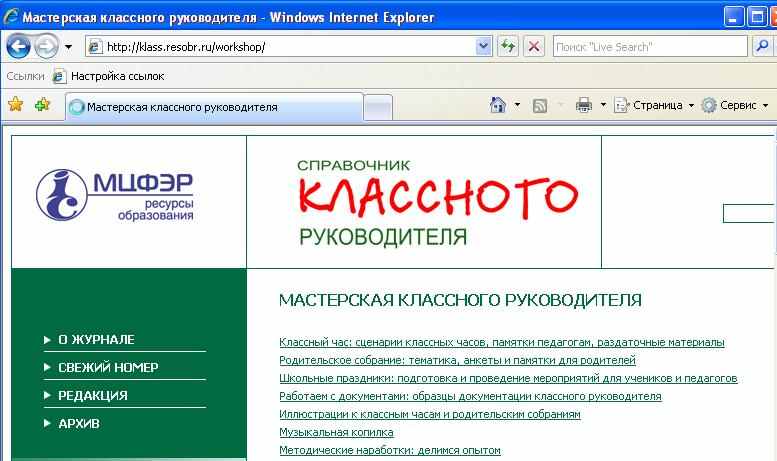The width and height of the screenshot is (777, 461).
Task: Open РЕДАКЦИЯ sidebar item
Action: click(93, 395)
